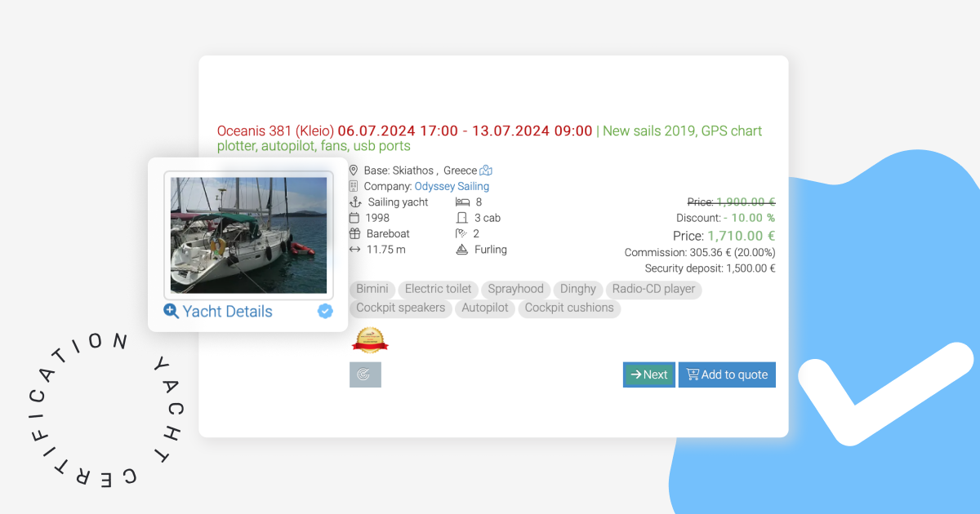Select the Dinghy tag
This screenshot has width=980, height=514.
tap(578, 289)
